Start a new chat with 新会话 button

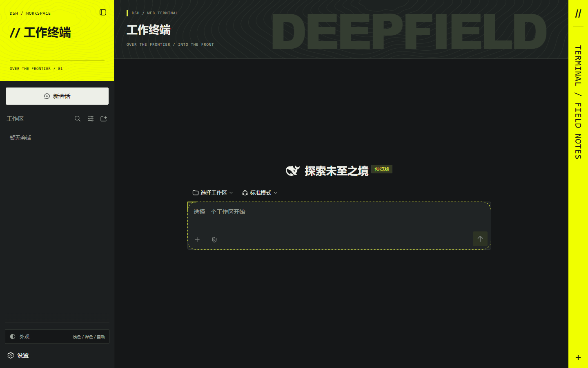click(x=57, y=96)
